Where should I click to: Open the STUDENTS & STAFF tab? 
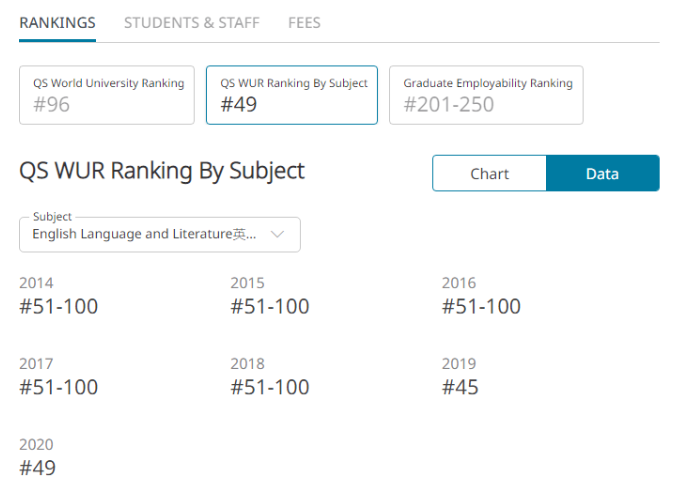click(191, 22)
